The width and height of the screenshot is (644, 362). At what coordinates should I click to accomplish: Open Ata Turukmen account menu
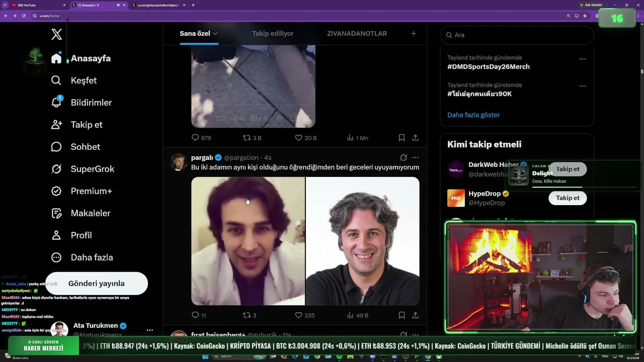149,330
